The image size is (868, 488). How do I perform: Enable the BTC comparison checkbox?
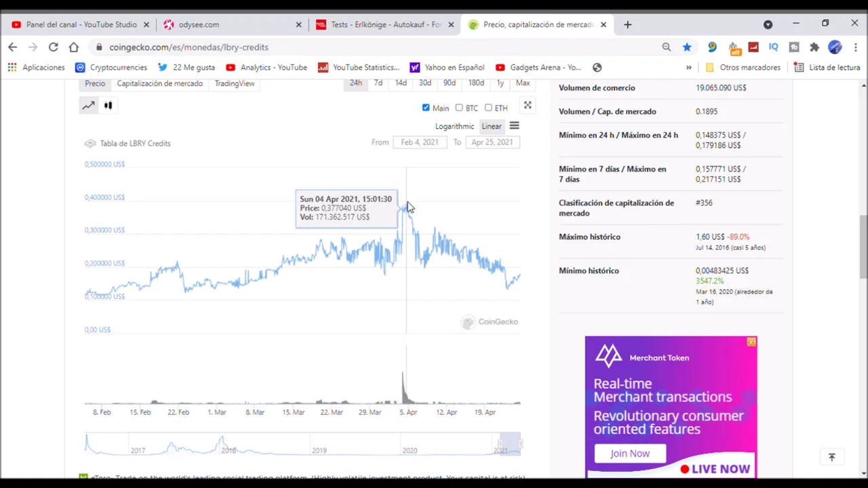[459, 107]
